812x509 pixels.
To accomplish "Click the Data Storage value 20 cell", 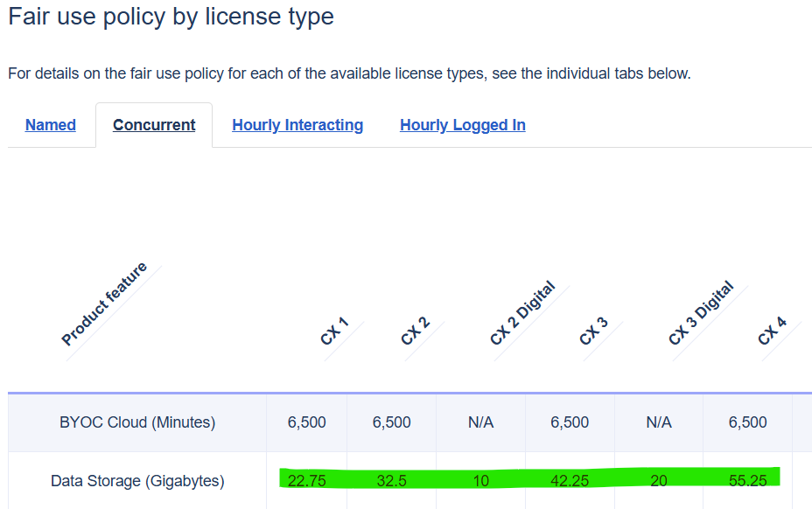I will [659, 481].
